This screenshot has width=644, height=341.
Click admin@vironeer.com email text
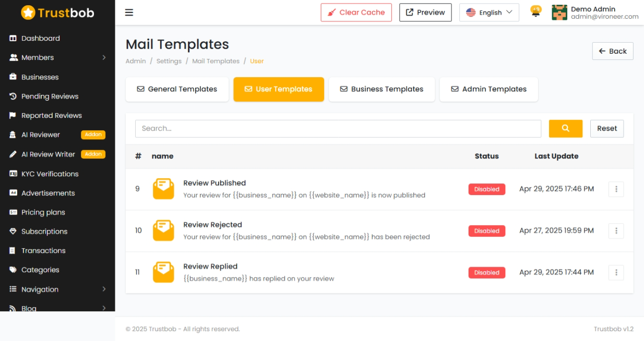pos(604,17)
